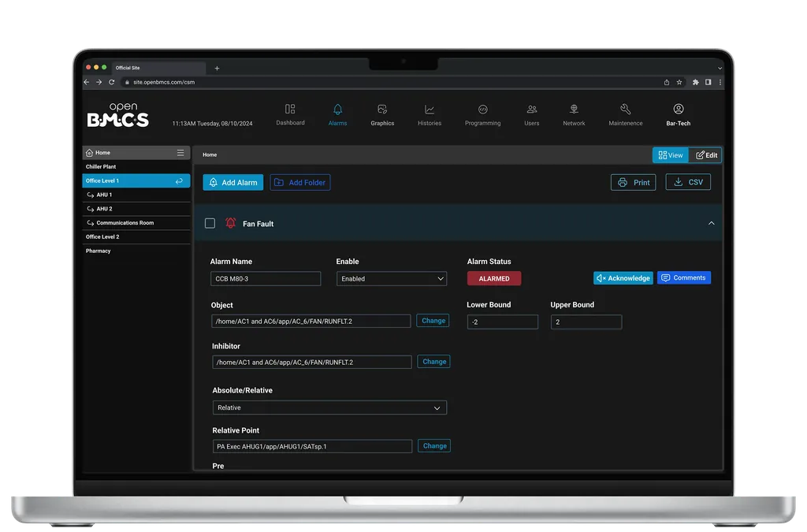Select Office Level 1 in sidebar
807x532 pixels.
(x=136, y=180)
